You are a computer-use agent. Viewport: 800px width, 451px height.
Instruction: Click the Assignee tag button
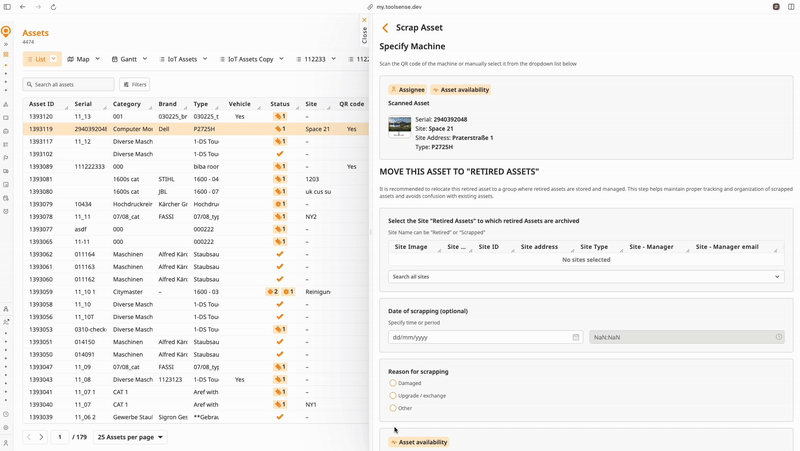pos(408,90)
